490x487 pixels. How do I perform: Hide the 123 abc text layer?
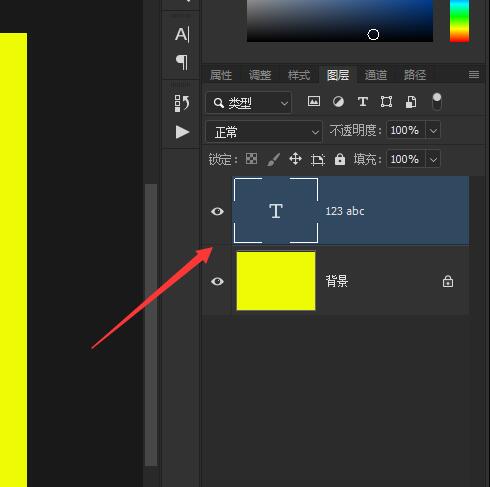click(217, 211)
